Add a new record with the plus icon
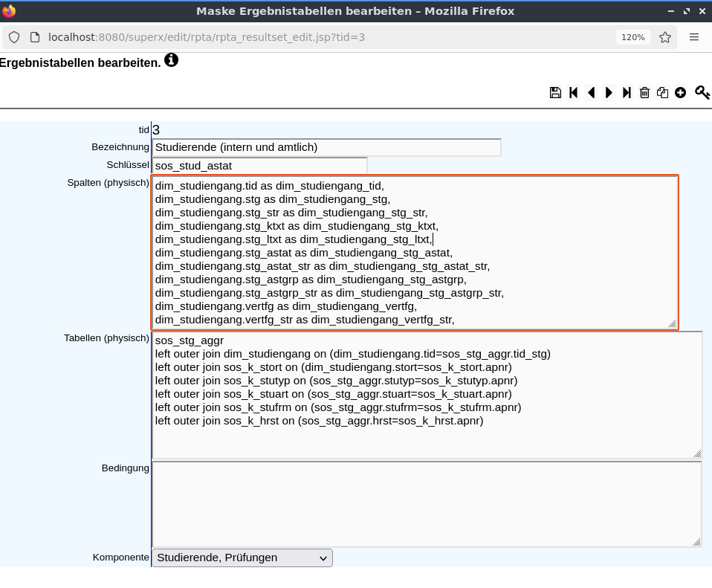The height and width of the screenshot is (588, 712). coord(680,93)
